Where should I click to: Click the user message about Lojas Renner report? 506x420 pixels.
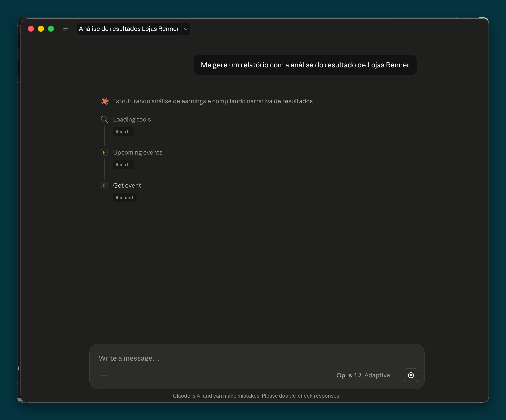305,65
